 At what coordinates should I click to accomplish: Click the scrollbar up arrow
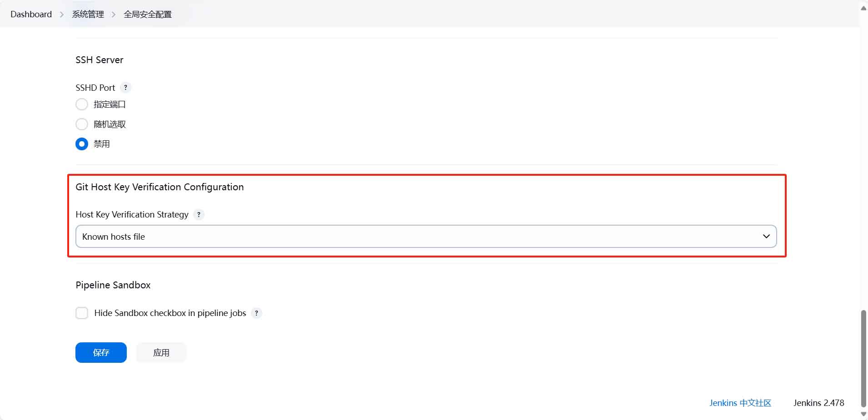coord(863,8)
